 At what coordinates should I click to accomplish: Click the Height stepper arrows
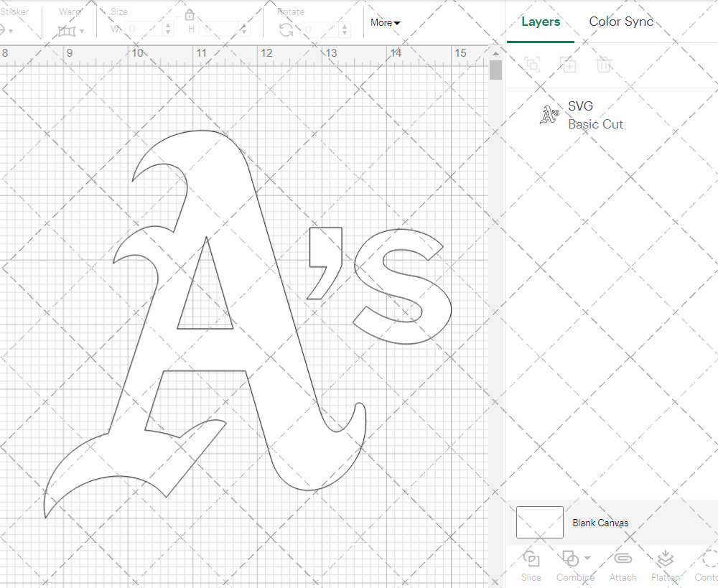244,29
